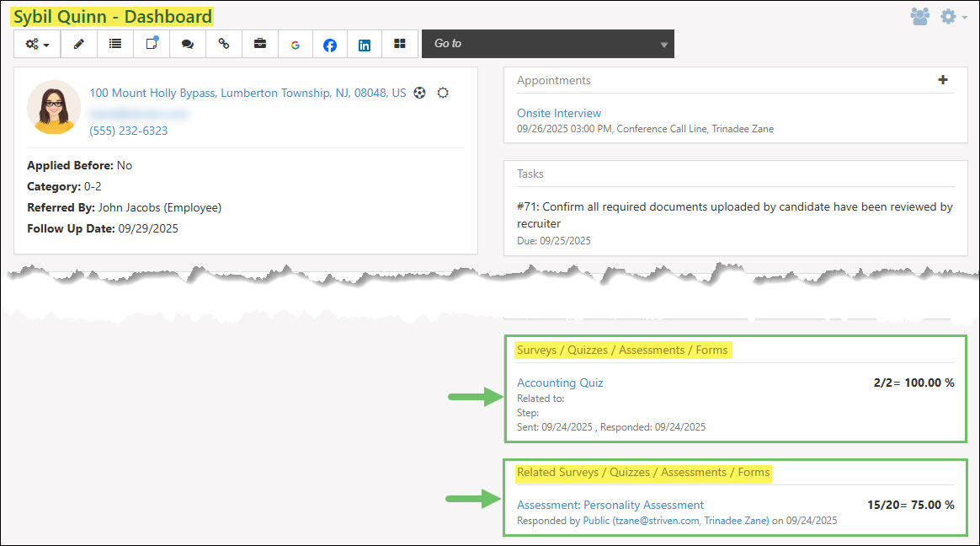Viewport: 980px width, 546px height.
Task: Click the people group icon top right
Action: click(920, 16)
